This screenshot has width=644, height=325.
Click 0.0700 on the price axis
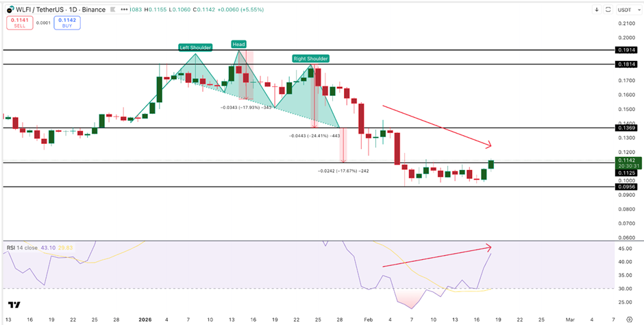pos(626,224)
